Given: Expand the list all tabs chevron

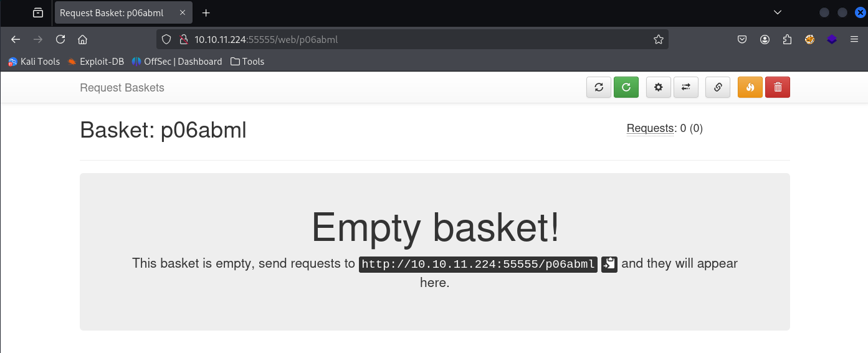Looking at the screenshot, I should coord(778,12).
